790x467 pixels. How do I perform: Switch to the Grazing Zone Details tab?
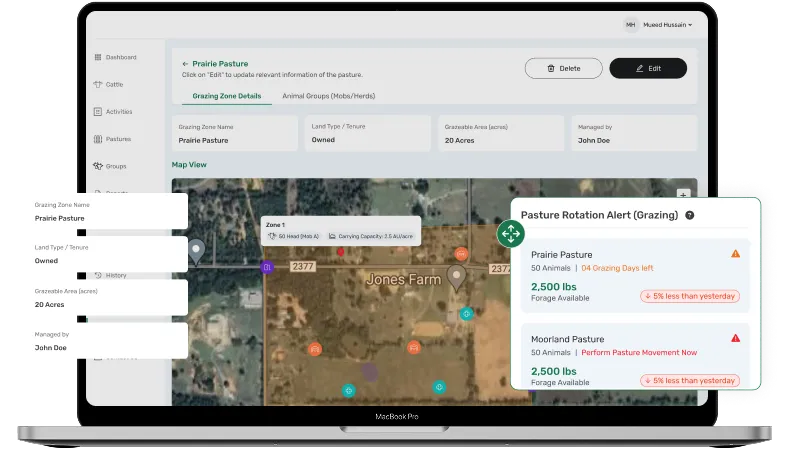point(227,96)
